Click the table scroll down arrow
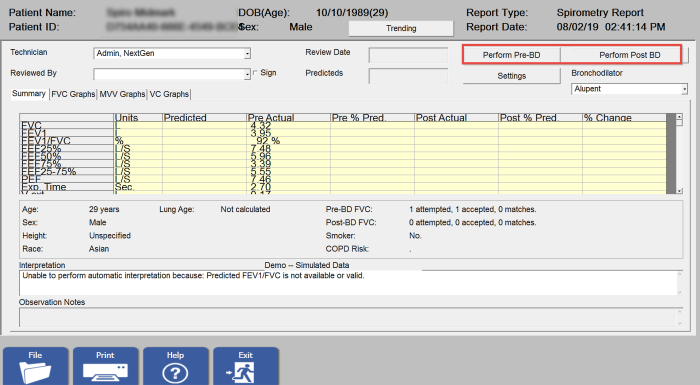 [x=679, y=191]
